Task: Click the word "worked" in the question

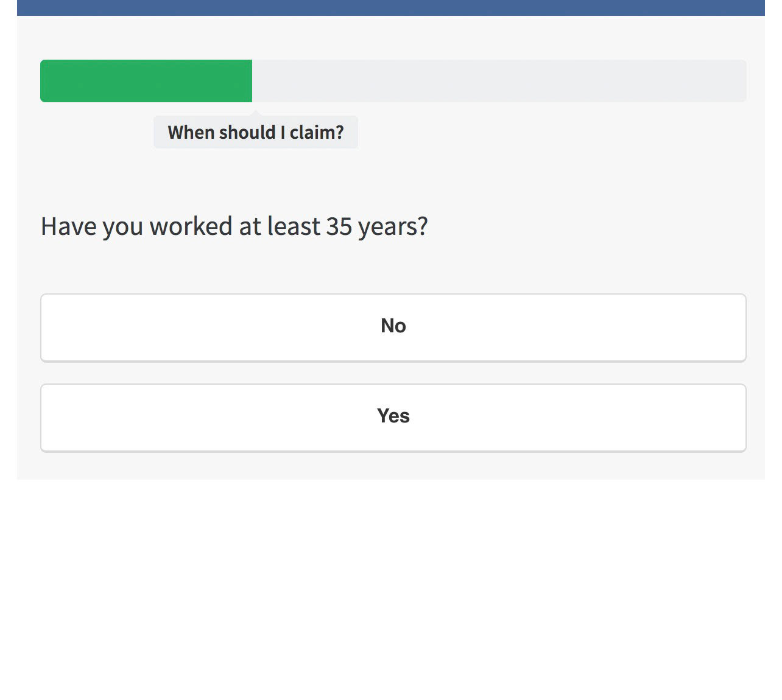Action: pyautogui.click(x=191, y=226)
